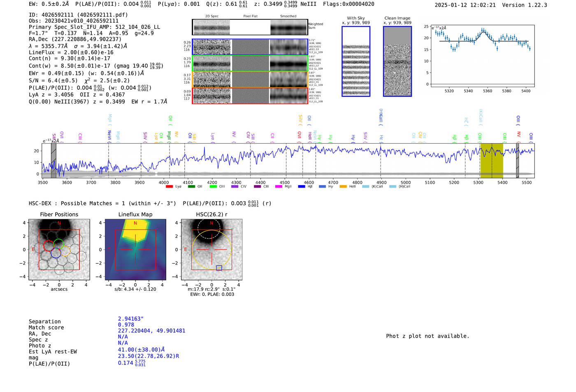This screenshot has height=392, width=576.
Task: Click the white dashed circle in HSC image
Action: 209,229
